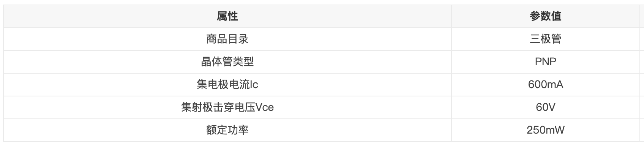
Task: Click the 参数值 column header
Action: pyautogui.click(x=546, y=16)
